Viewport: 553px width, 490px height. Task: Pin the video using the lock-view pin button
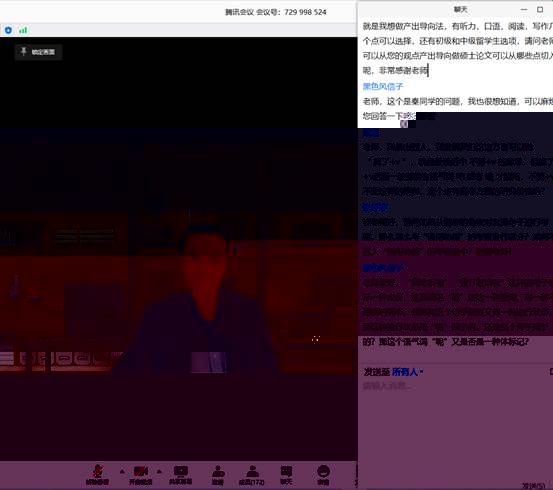click(x=38, y=52)
